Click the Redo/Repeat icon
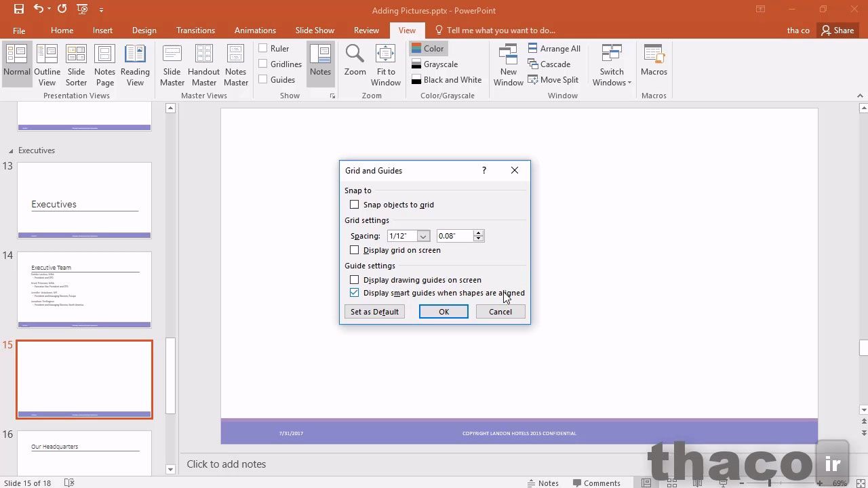868x488 pixels. [x=62, y=9]
